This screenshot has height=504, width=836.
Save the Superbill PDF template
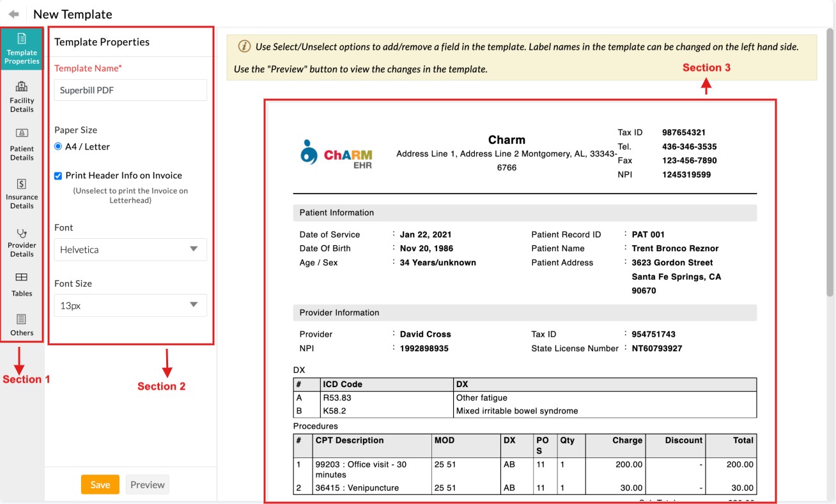100,484
